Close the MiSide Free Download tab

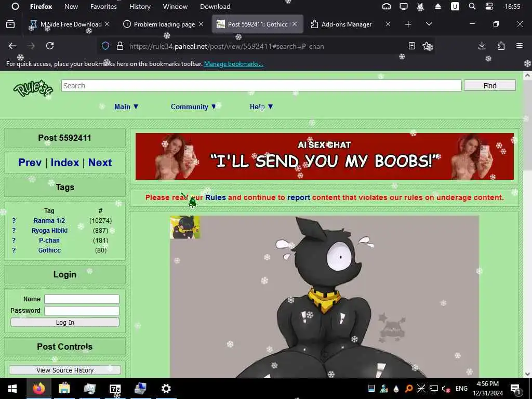[107, 24]
